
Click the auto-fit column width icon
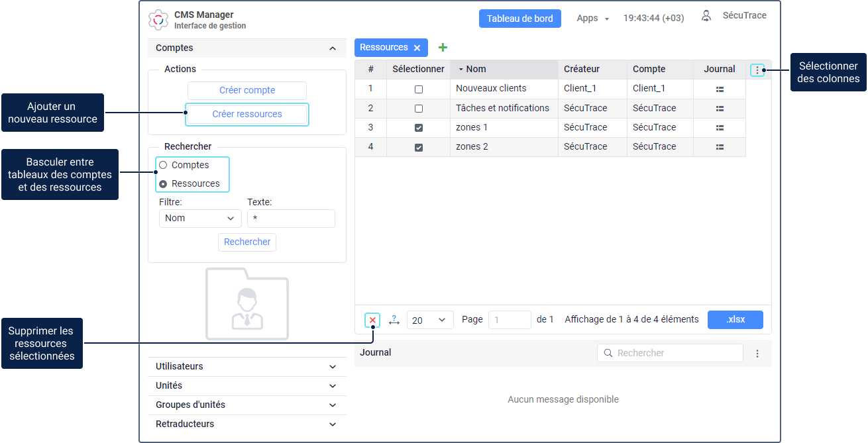(x=394, y=320)
